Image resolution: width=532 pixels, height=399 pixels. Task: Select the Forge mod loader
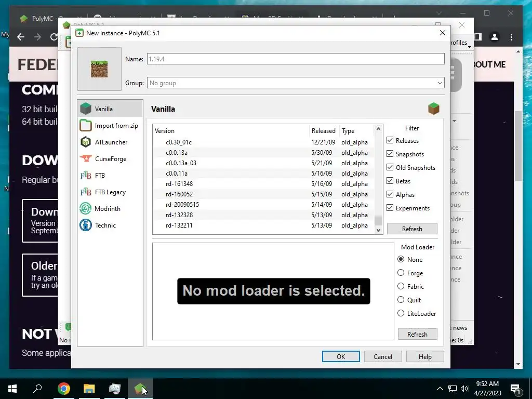coord(401,273)
